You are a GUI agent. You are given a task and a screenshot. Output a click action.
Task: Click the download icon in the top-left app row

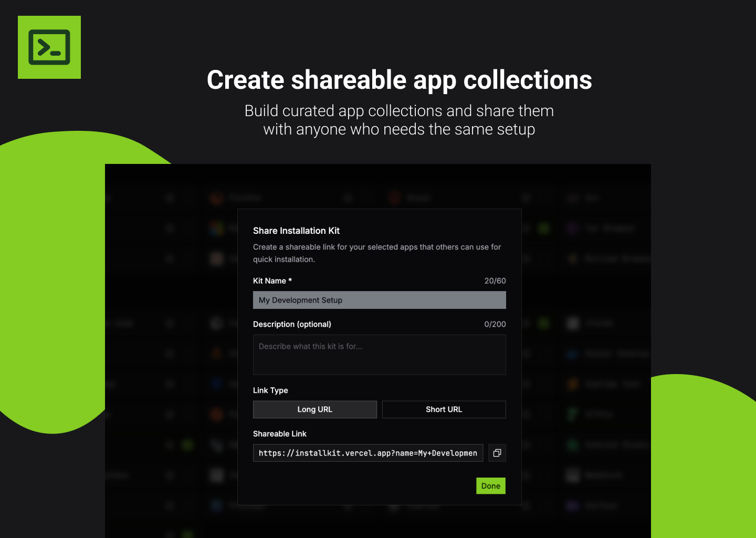[169, 198]
